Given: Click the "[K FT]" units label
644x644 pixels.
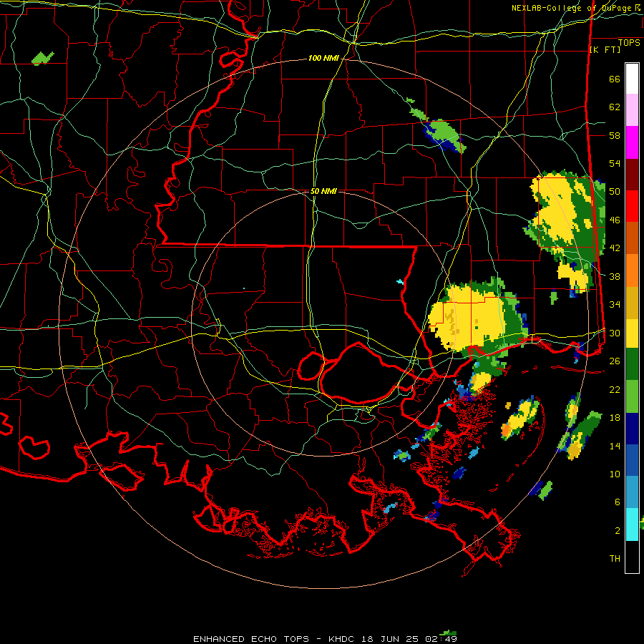Looking at the screenshot, I should (x=605, y=50).
